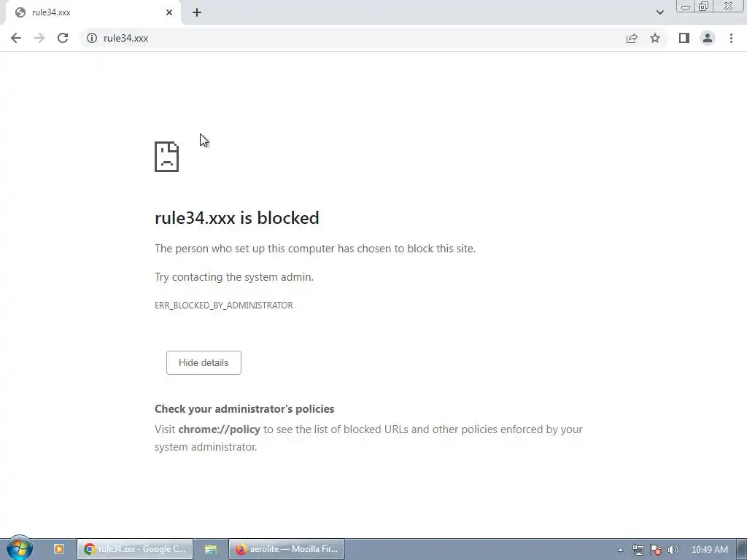Open the Chrome profile avatar menu
Image resolution: width=747 pixels, height=560 pixels.
708,38
